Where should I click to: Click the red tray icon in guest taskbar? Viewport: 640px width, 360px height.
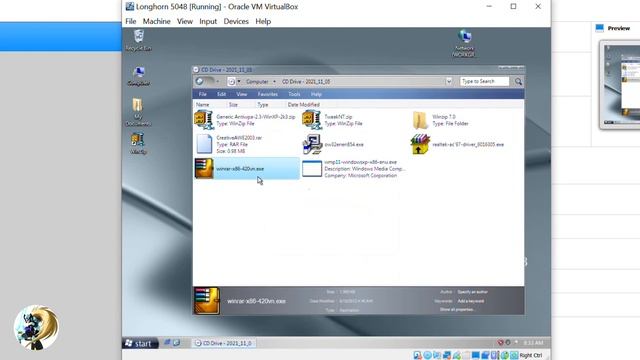pyautogui.click(x=500, y=342)
